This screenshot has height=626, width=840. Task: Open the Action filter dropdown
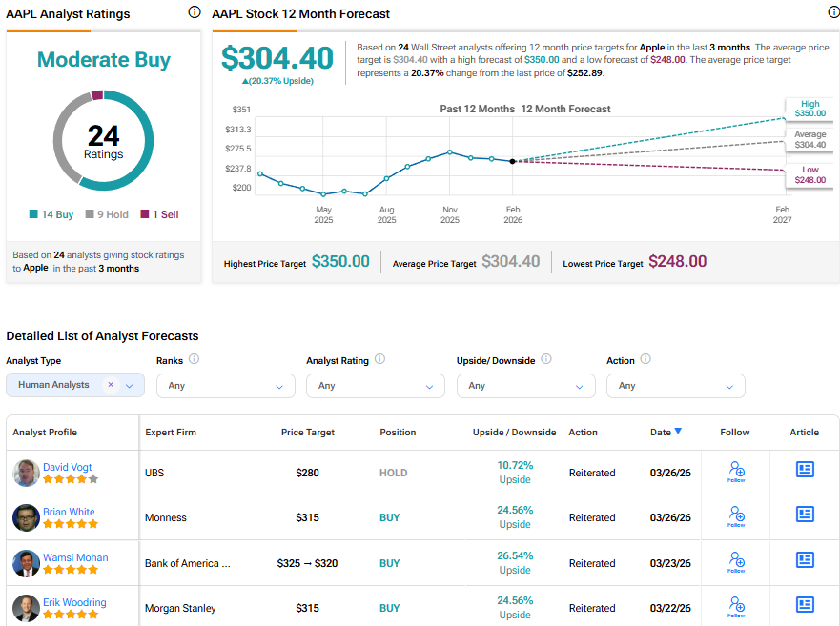point(675,386)
